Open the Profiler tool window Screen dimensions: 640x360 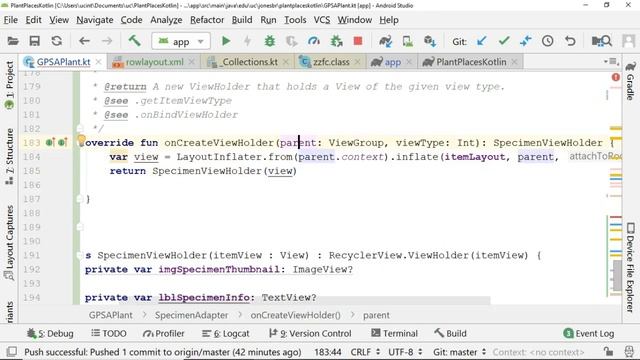163,333
